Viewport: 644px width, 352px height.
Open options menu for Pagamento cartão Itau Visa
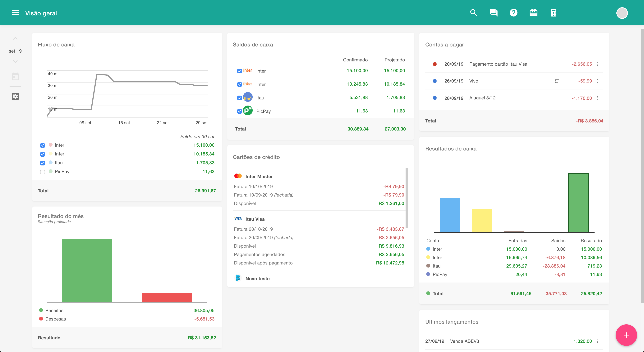[x=598, y=64]
